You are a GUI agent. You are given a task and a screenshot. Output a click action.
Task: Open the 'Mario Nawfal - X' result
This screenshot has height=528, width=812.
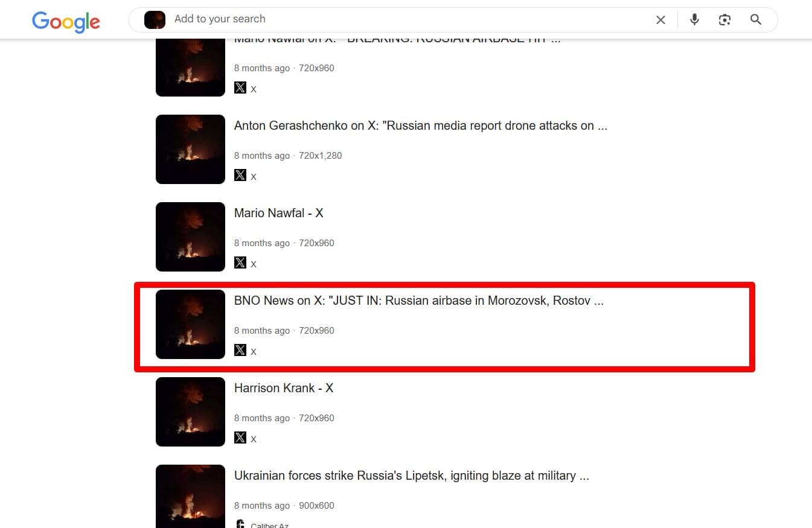[279, 213]
